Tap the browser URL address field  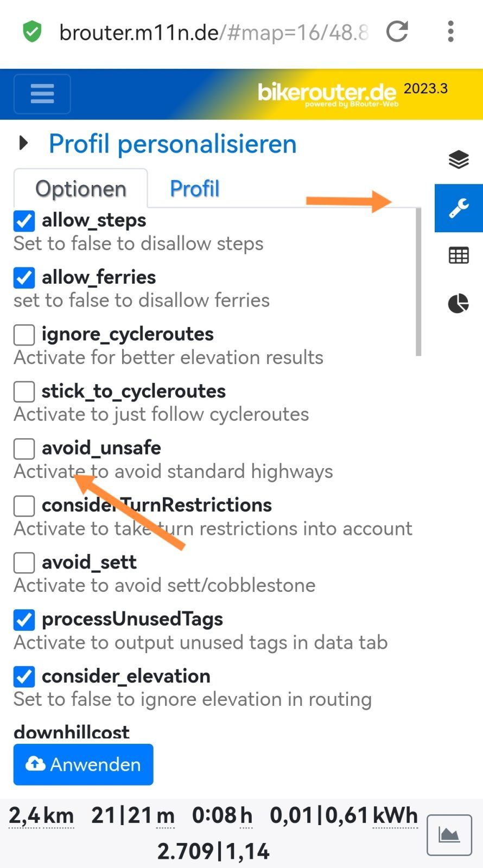click(213, 33)
